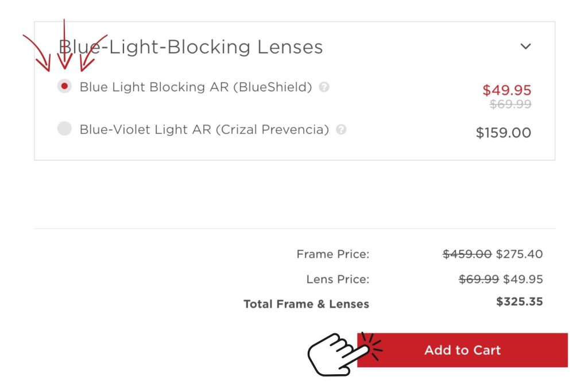Click the $325.35 total amount
The height and width of the screenshot is (392, 588).
point(520,301)
